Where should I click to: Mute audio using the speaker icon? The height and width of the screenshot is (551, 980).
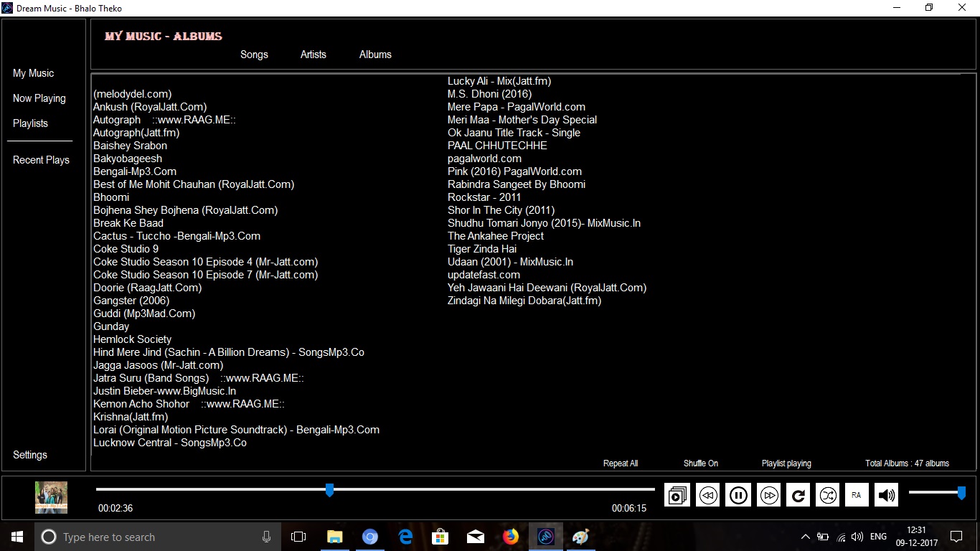tap(886, 494)
